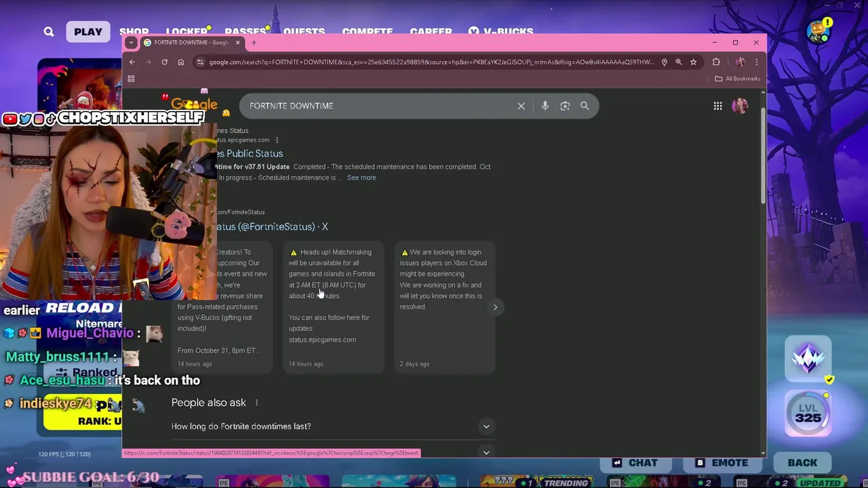Open the Fortnite CHAT button
Viewport: 868px width, 488px height.
(x=635, y=463)
